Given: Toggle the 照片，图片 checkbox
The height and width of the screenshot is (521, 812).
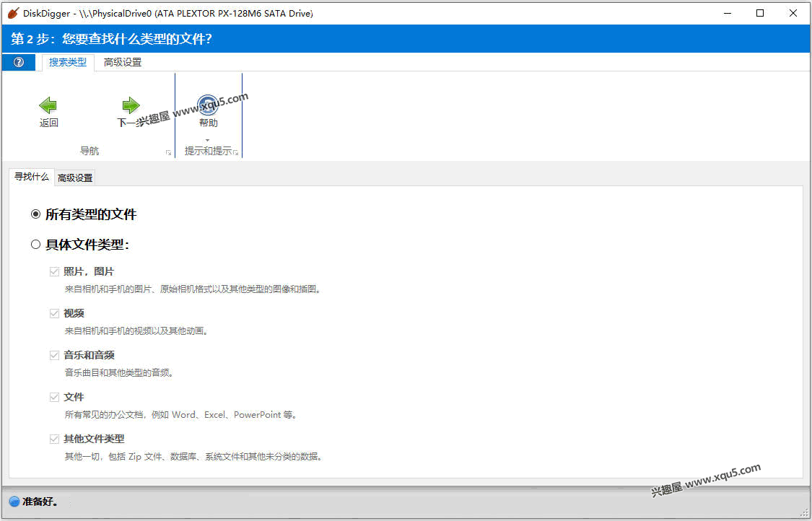Looking at the screenshot, I should click(x=54, y=271).
